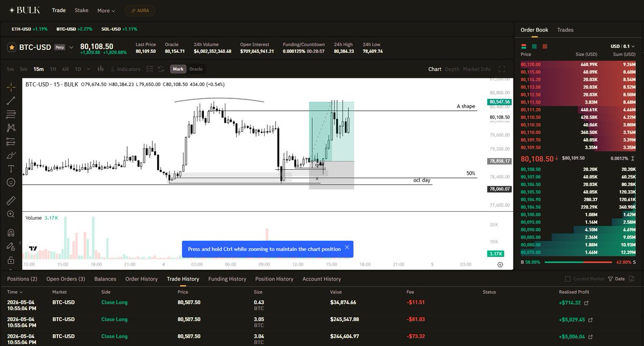Open $714.32 realised profit share link

(x=586, y=303)
